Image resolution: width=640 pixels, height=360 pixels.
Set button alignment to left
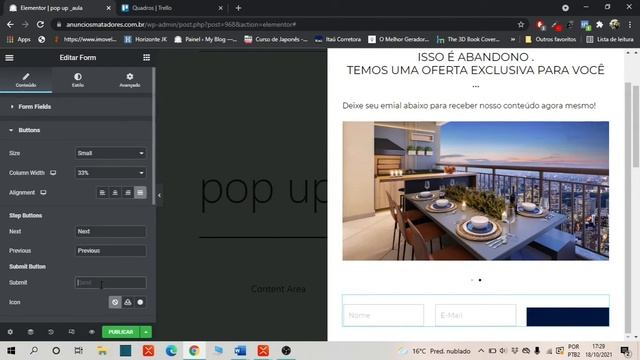pyautogui.click(x=102, y=192)
